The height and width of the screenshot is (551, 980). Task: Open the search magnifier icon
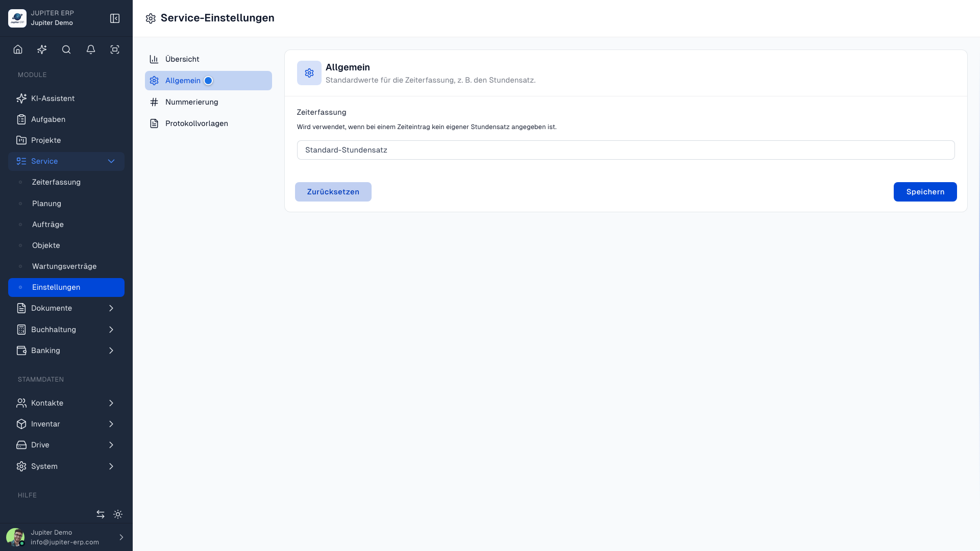(66, 49)
